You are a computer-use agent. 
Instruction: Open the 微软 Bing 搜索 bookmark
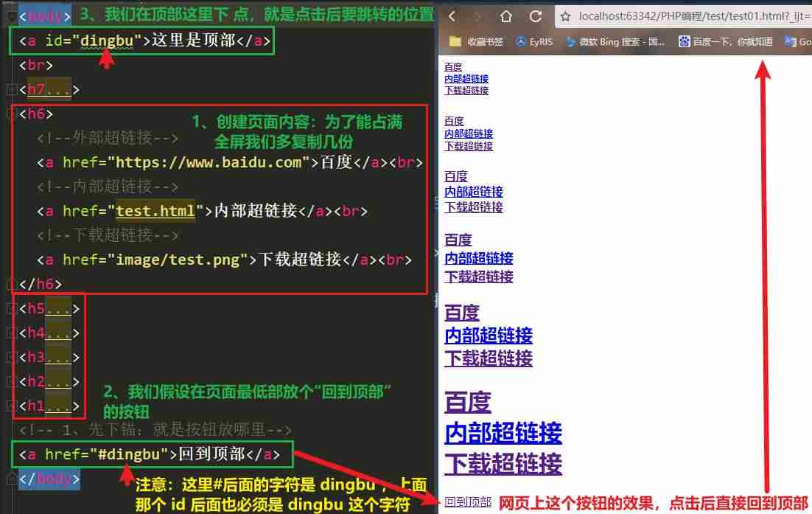[615, 41]
